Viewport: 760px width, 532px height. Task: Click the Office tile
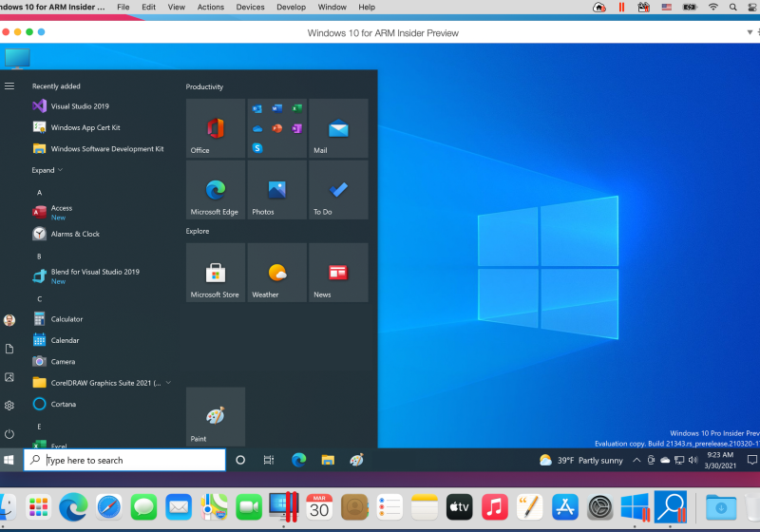[x=216, y=128]
